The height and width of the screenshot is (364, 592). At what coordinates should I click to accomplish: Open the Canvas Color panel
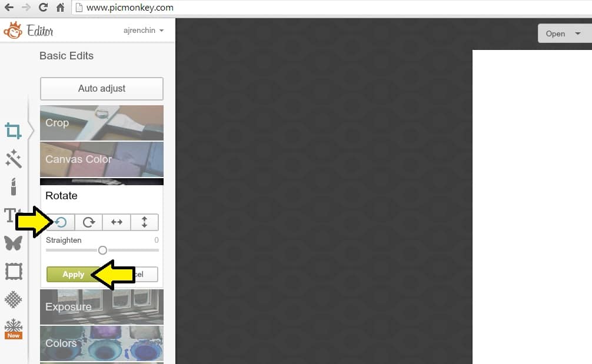coord(101,159)
